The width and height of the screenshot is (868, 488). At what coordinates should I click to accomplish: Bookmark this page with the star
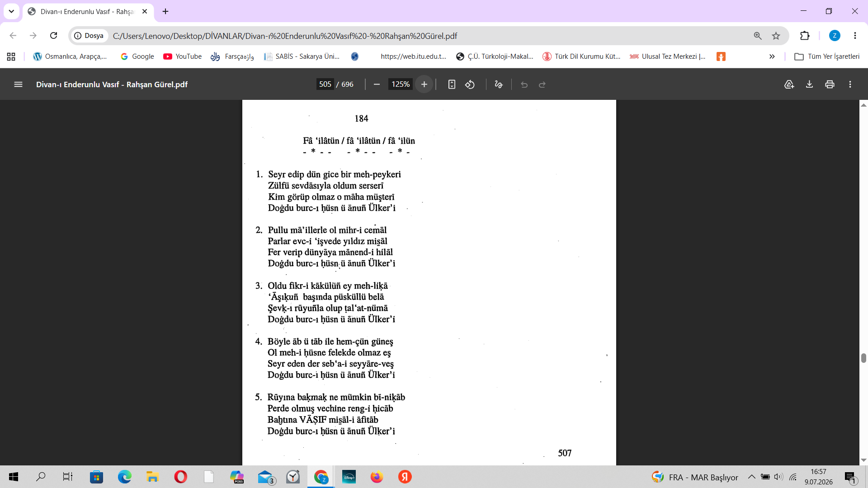[x=776, y=36]
